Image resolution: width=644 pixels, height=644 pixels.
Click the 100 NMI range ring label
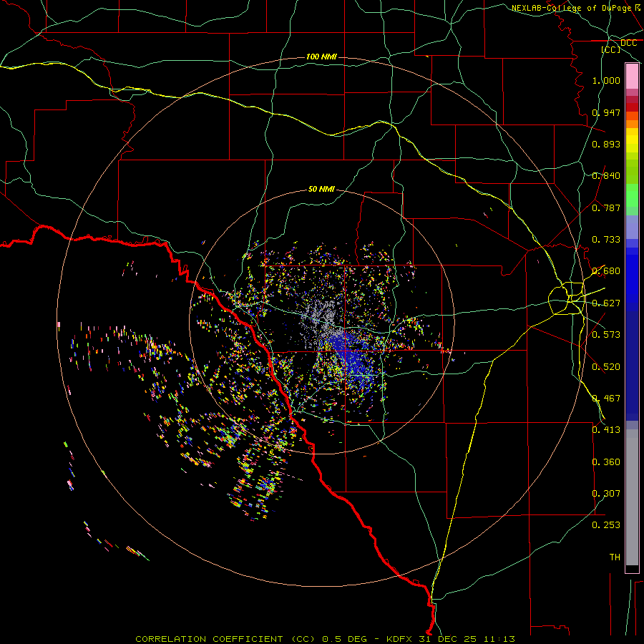(x=321, y=57)
